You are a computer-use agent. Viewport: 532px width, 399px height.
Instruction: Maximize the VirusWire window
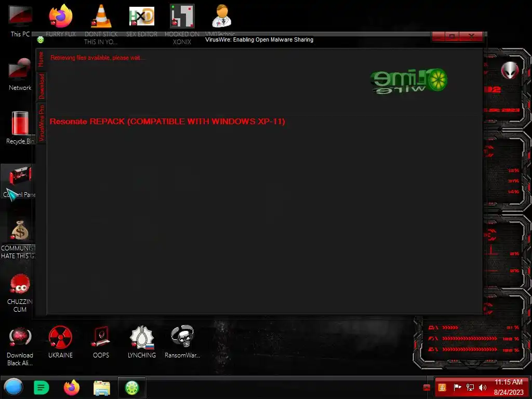(452, 36)
